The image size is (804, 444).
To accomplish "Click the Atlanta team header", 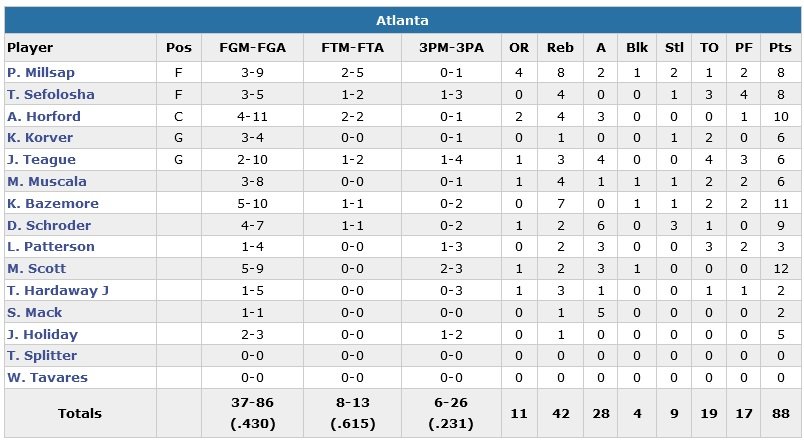I will click(x=403, y=21).
